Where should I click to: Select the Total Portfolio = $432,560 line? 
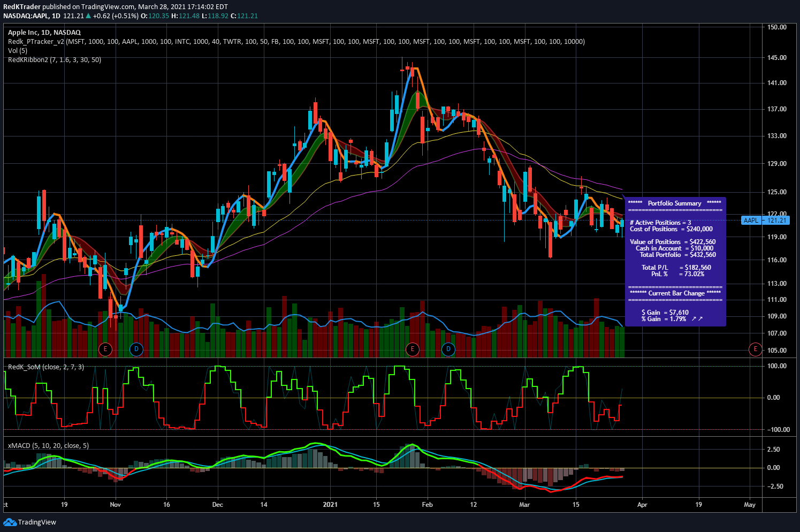(x=677, y=255)
